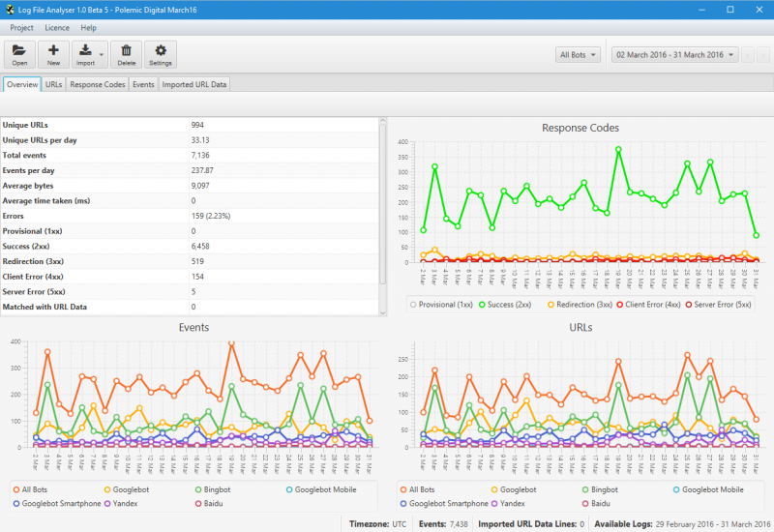Select the Total events row
The height and width of the screenshot is (532, 774).
pyautogui.click(x=190, y=155)
